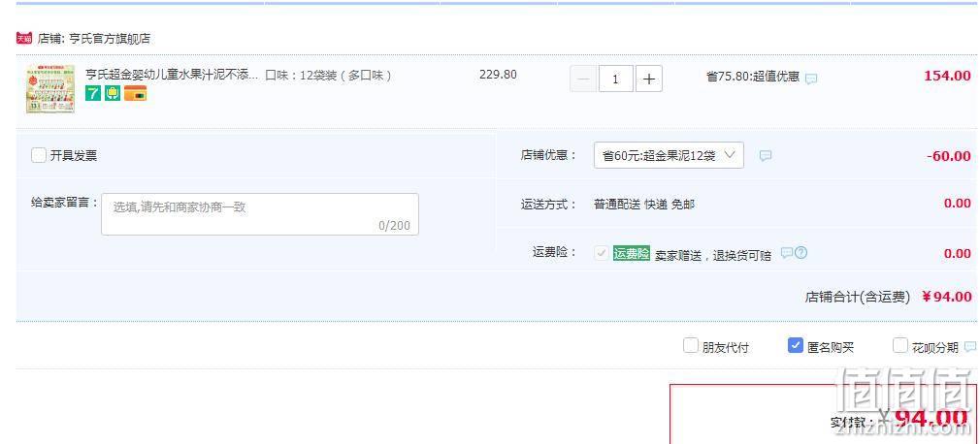This screenshot has height=444, width=980.
Task: Decrease quantity with the minus button
Action: pyautogui.click(x=583, y=79)
